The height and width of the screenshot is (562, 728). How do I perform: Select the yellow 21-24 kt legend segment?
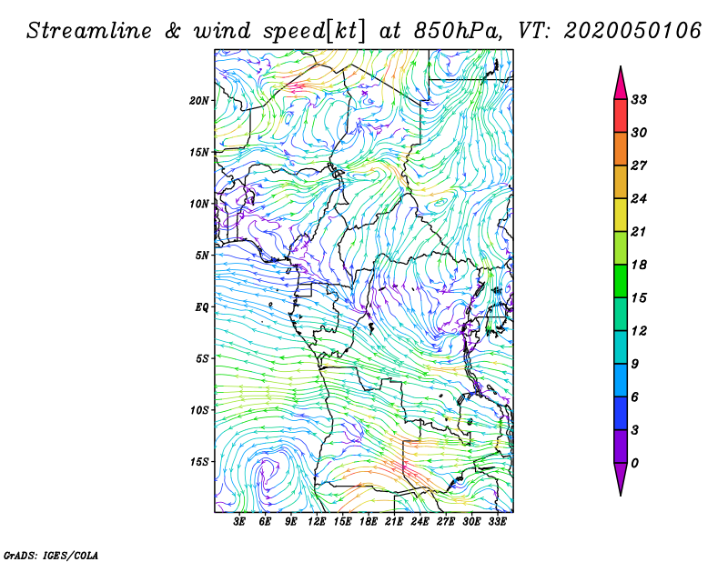click(x=621, y=215)
